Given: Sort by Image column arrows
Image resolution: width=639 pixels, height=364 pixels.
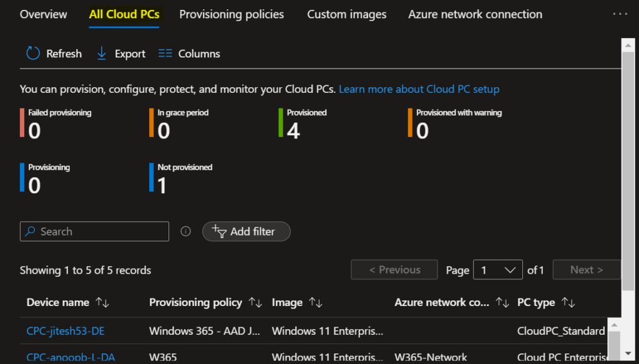Looking at the screenshot, I should click(x=315, y=302).
